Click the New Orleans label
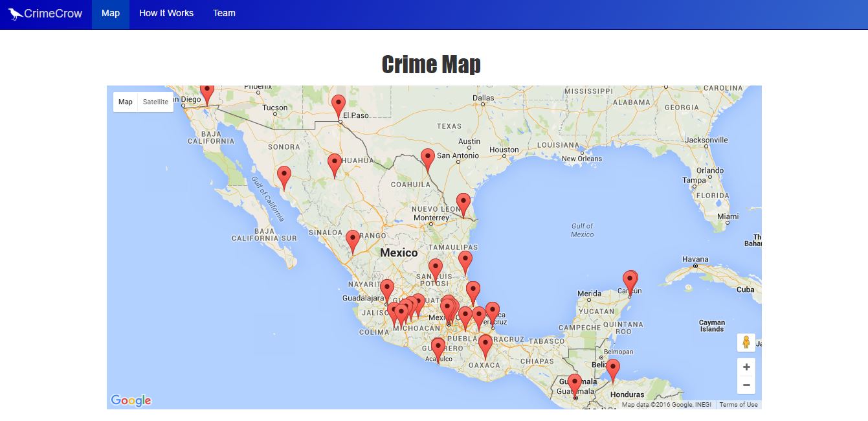 click(x=582, y=159)
